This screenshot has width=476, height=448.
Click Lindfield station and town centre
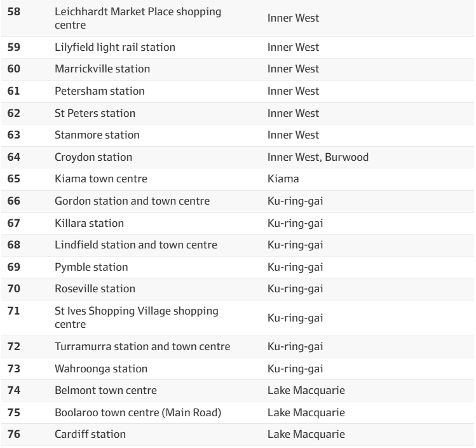tap(136, 245)
